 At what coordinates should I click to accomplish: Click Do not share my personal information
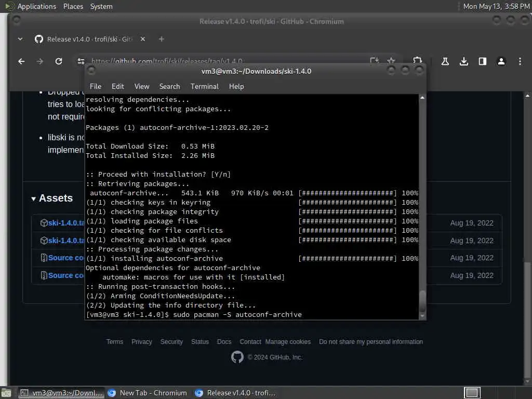tap(370, 342)
